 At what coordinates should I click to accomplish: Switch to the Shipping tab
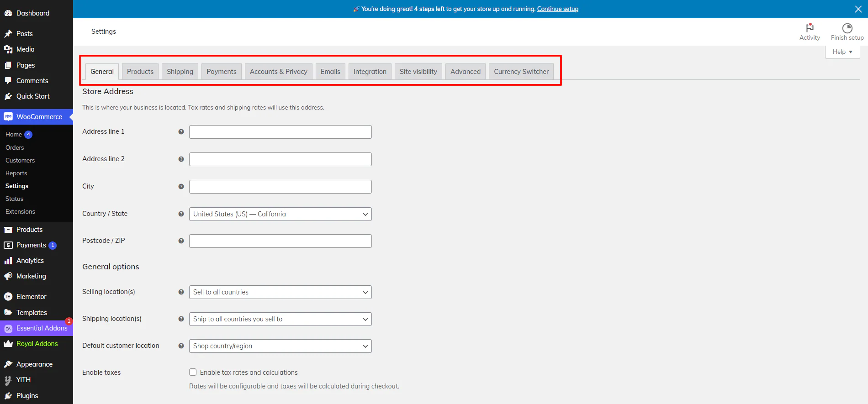pos(180,72)
